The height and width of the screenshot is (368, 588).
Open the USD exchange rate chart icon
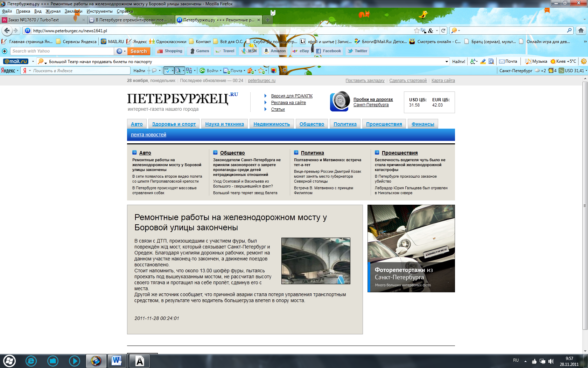tap(561, 70)
